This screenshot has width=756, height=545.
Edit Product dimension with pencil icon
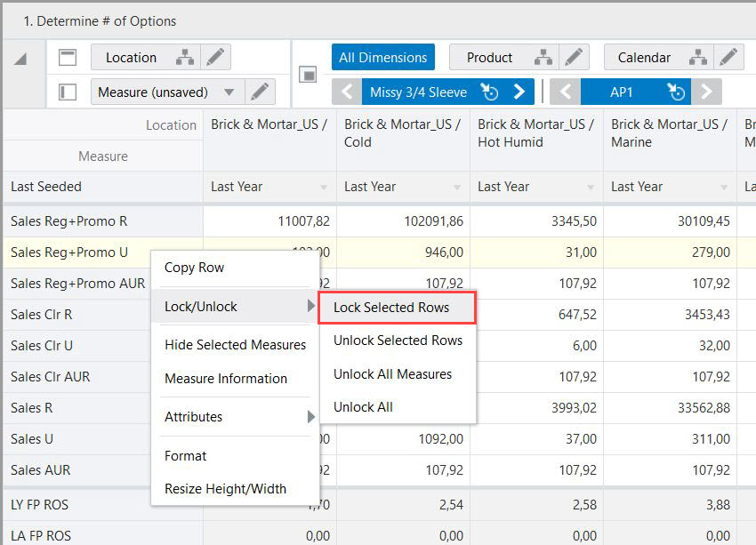574,57
